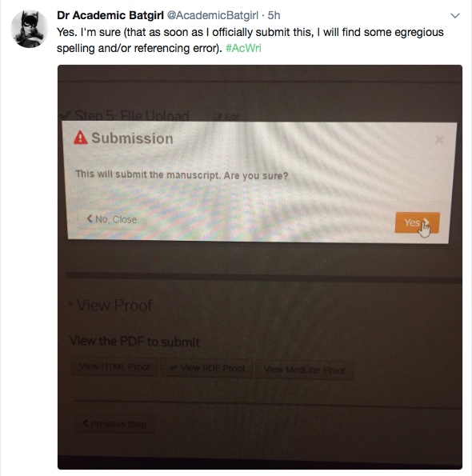Click the View Proof section heading

[114, 305]
